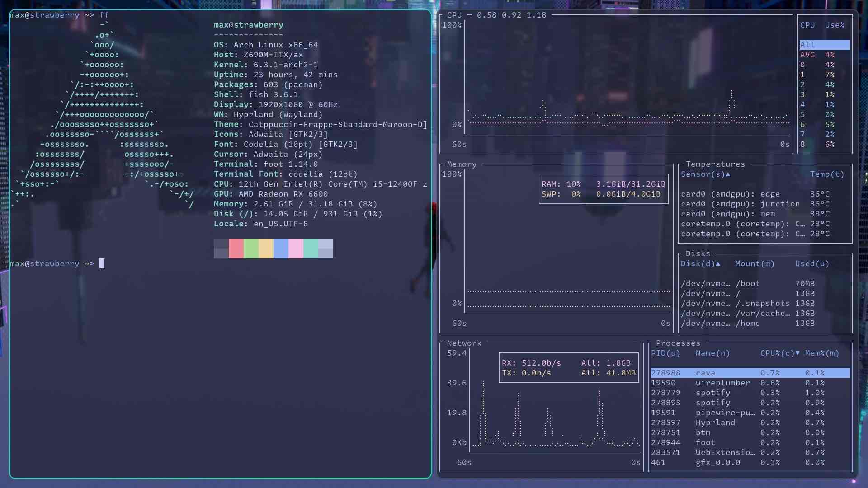Select card0 (amdgpu): junction sensor row

[x=765, y=204]
